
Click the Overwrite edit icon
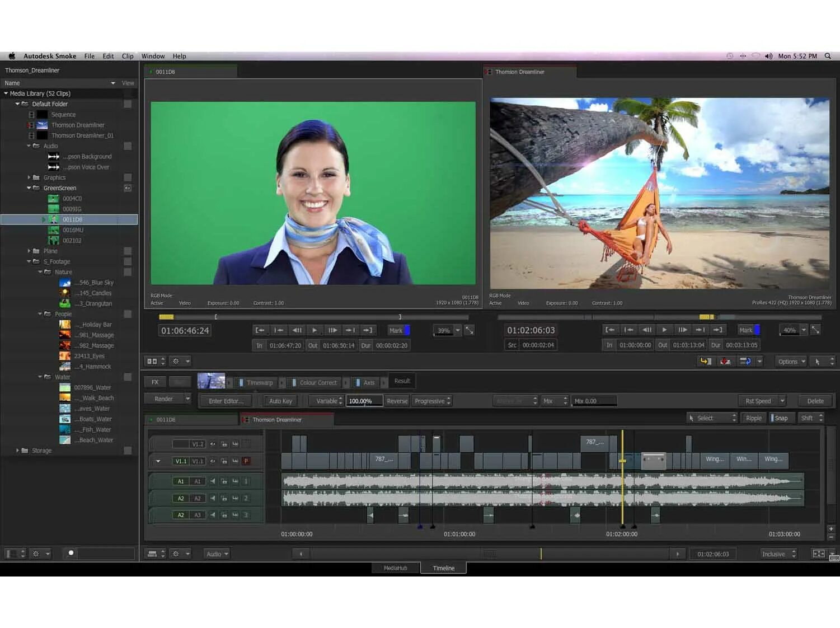(725, 362)
